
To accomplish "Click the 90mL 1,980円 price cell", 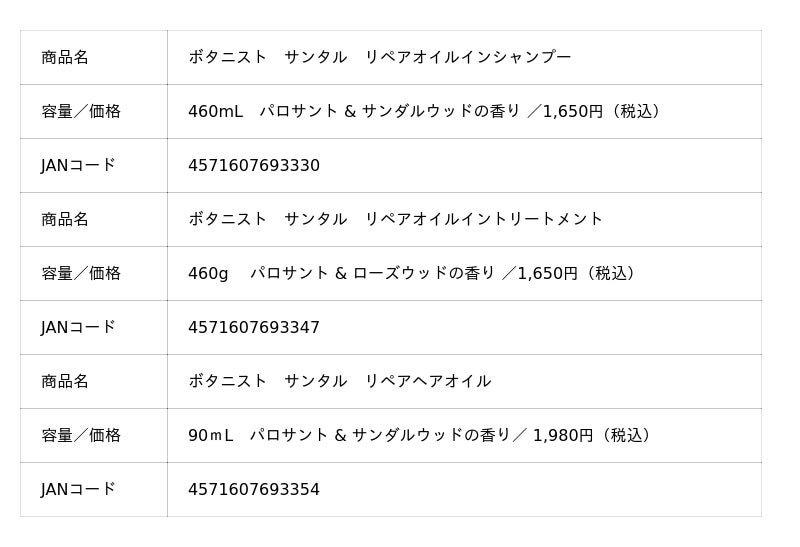I will point(464,436).
